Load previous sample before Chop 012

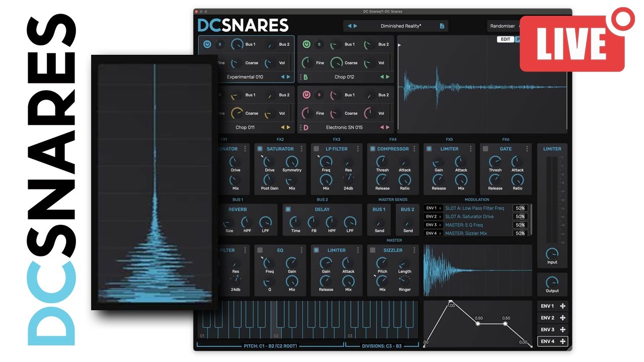[x=382, y=77]
